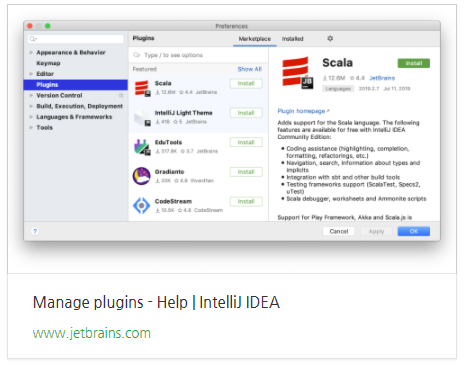Click the settings search magnifier icon

33,39
